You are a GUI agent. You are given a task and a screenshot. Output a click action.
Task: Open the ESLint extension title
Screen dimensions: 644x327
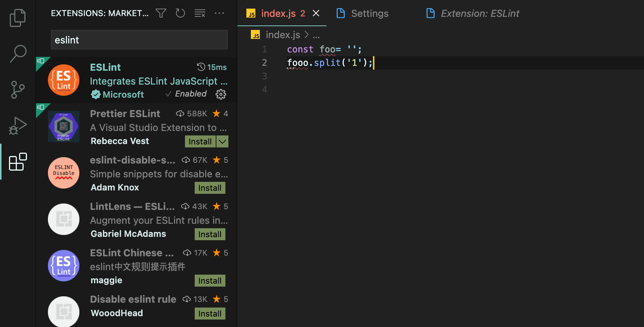(x=106, y=67)
